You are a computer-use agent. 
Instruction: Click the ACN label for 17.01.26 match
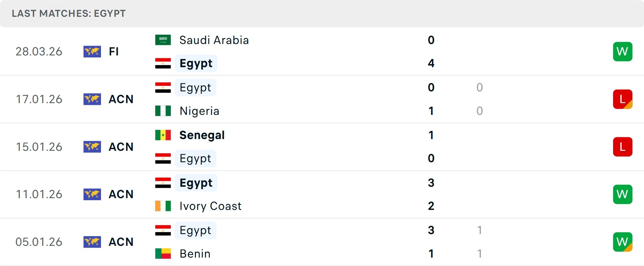point(121,99)
